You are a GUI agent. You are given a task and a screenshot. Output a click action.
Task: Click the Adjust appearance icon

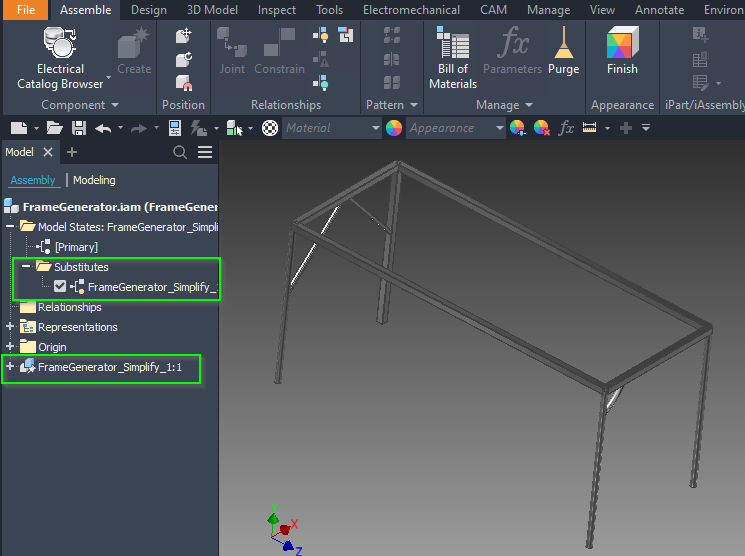pyautogui.click(x=517, y=128)
